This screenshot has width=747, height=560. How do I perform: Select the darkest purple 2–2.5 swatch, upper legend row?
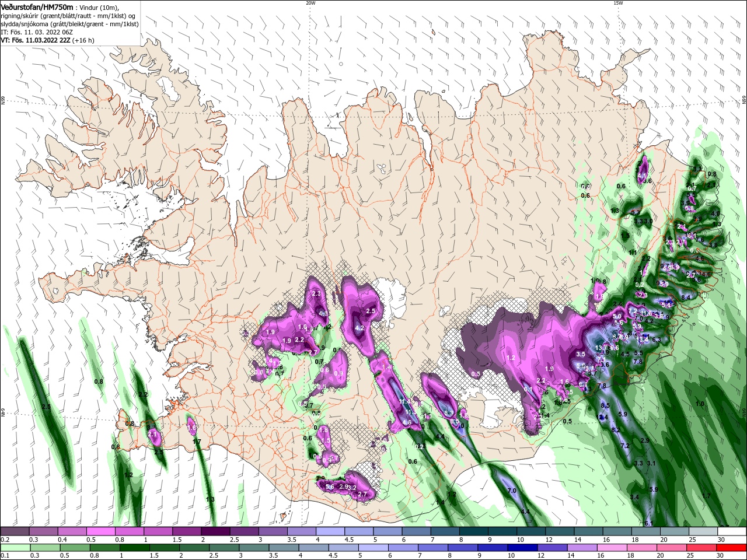pos(216,531)
